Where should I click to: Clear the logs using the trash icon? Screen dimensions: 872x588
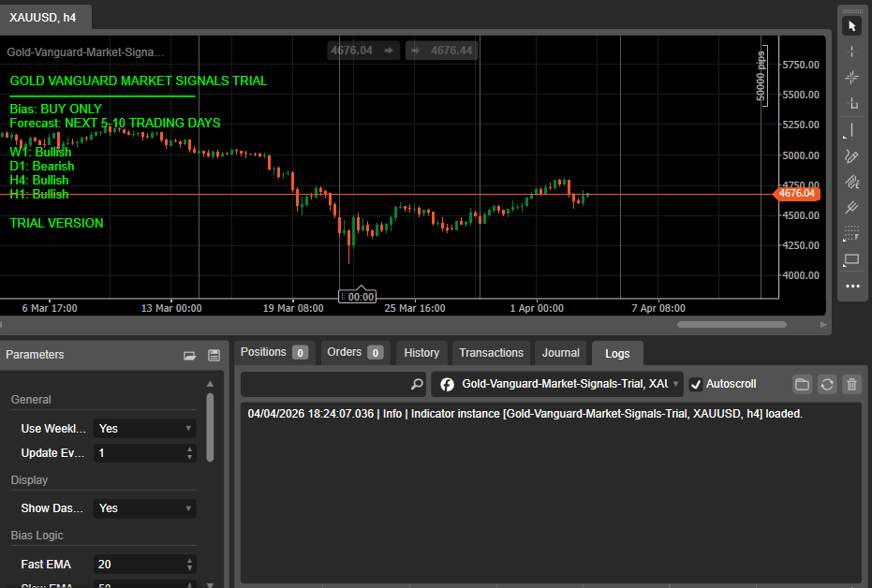pyautogui.click(x=850, y=384)
